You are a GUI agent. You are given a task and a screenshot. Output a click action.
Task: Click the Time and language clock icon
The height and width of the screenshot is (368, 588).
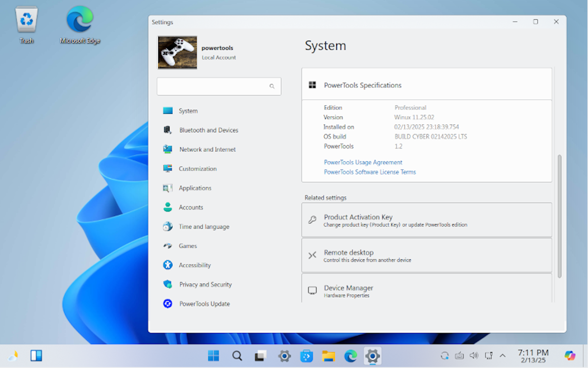(168, 227)
